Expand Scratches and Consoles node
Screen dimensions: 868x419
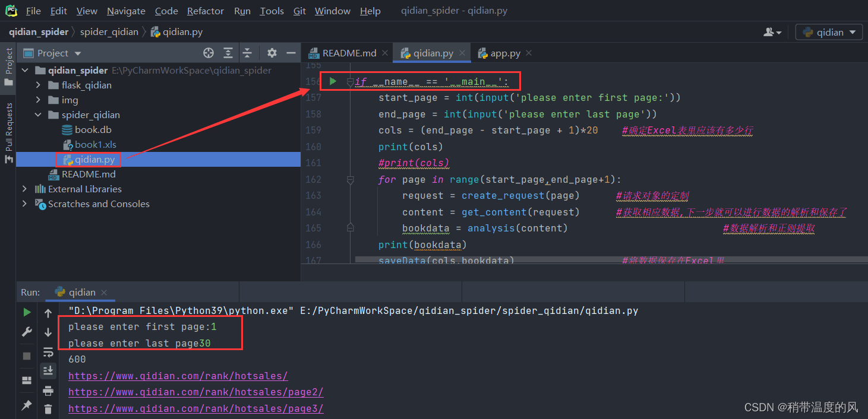[x=25, y=204]
